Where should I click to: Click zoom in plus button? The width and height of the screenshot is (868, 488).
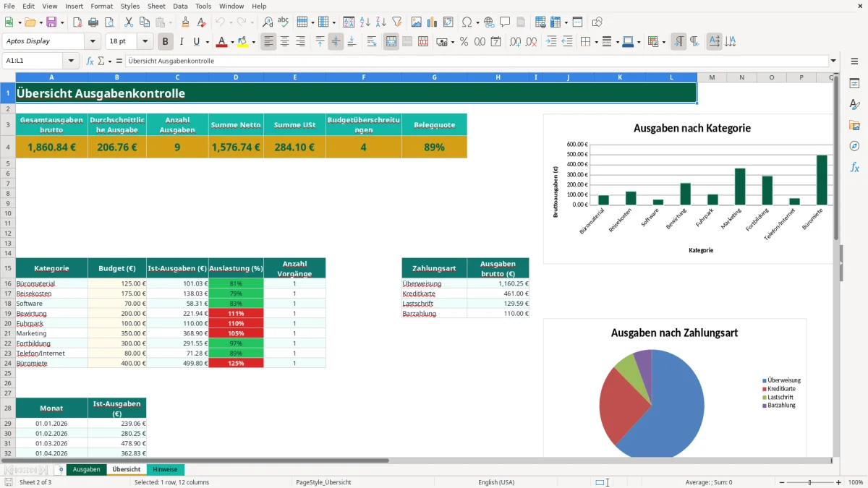coord(838,482)
